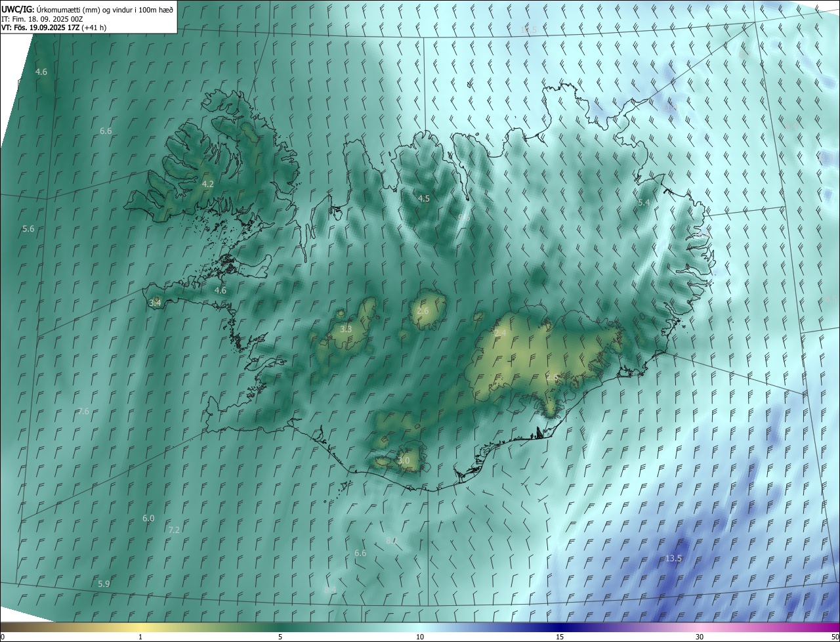
Task: Click the 7.2 value label
Action: click(x=174, y=530)
